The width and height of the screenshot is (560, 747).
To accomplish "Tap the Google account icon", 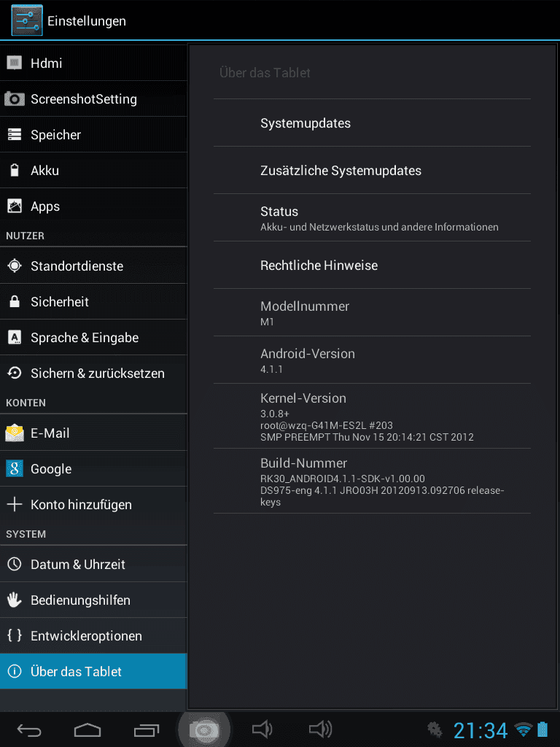I will 15,468.
